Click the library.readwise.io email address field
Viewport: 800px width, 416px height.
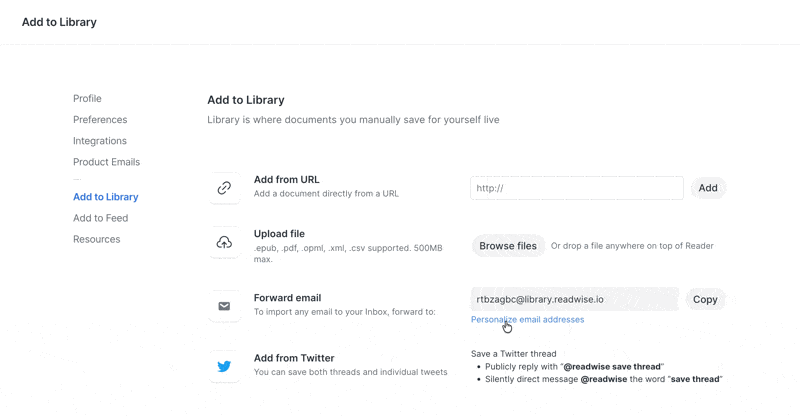(574, 299)
